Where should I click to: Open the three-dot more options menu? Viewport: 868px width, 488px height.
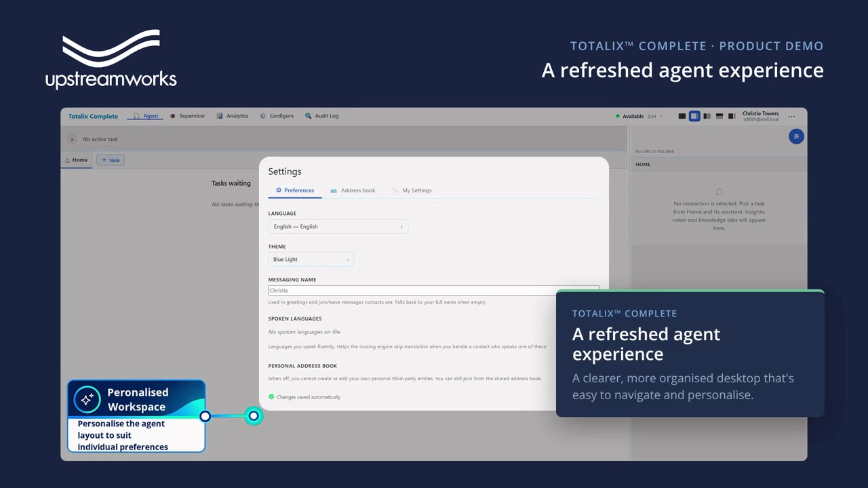click(791, 117)
